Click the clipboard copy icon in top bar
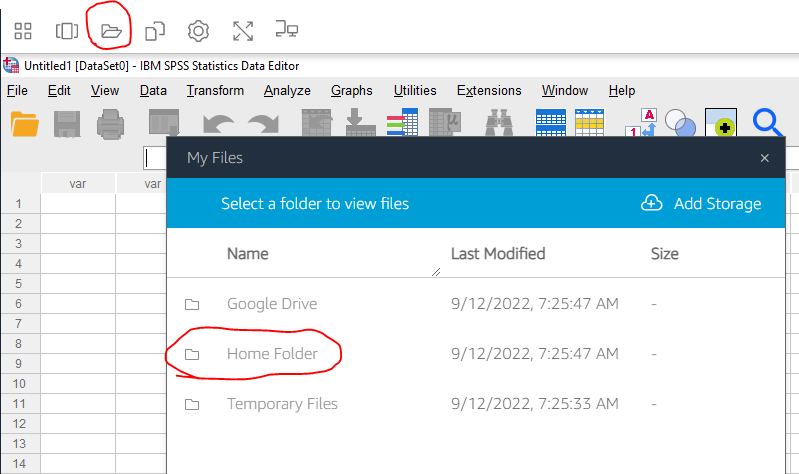Viewport: 799px width, 474px height. (155, 30)
